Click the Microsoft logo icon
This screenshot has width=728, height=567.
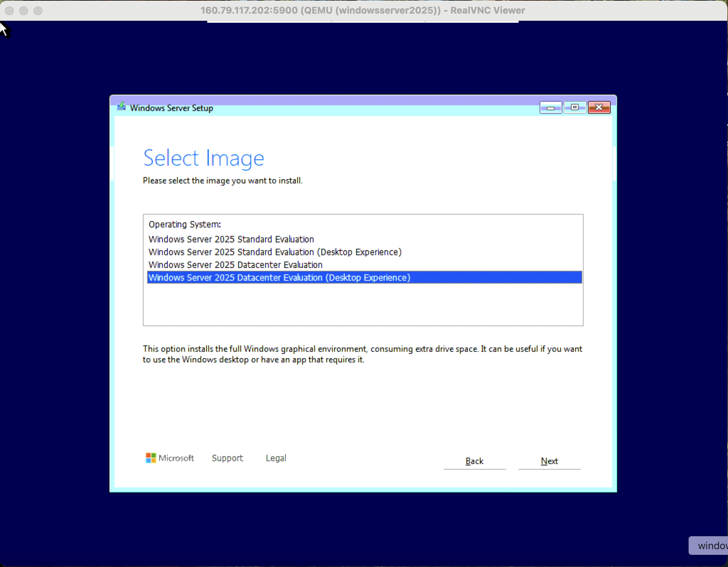[x=152, y=458]
